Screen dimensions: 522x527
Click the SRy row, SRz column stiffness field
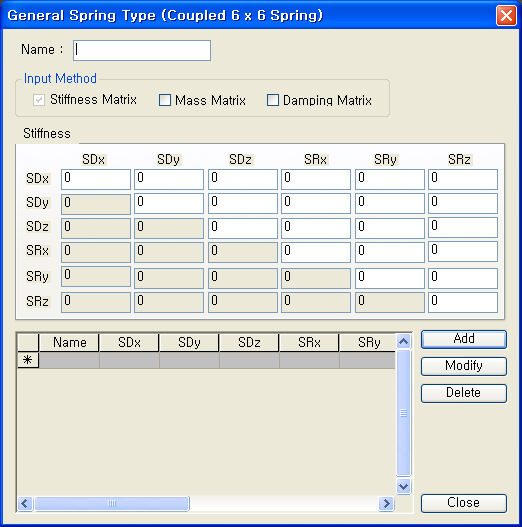coord(463,278)
